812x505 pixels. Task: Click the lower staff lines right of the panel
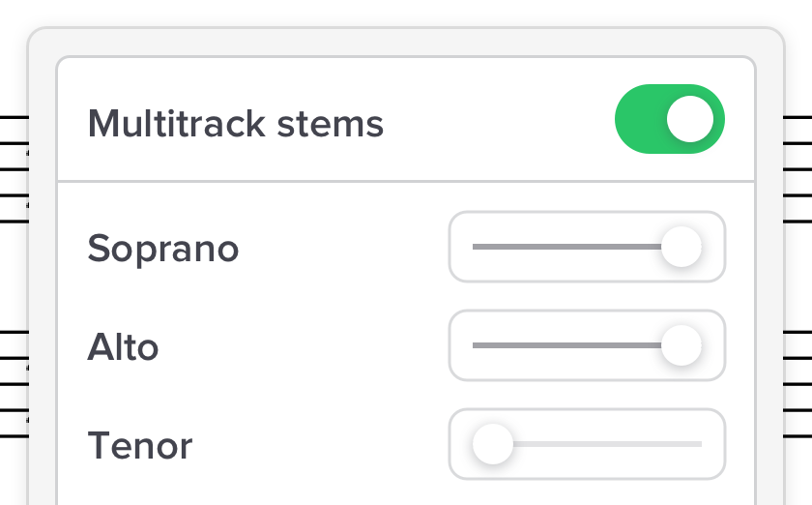(x=797, y=385)
